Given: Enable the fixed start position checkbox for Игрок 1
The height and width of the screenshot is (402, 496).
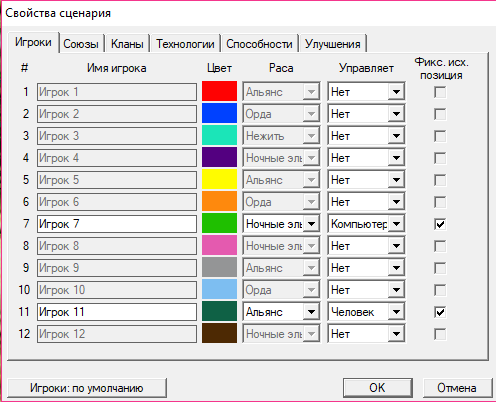Looking at the screenshot, I should tap(440, 92).
